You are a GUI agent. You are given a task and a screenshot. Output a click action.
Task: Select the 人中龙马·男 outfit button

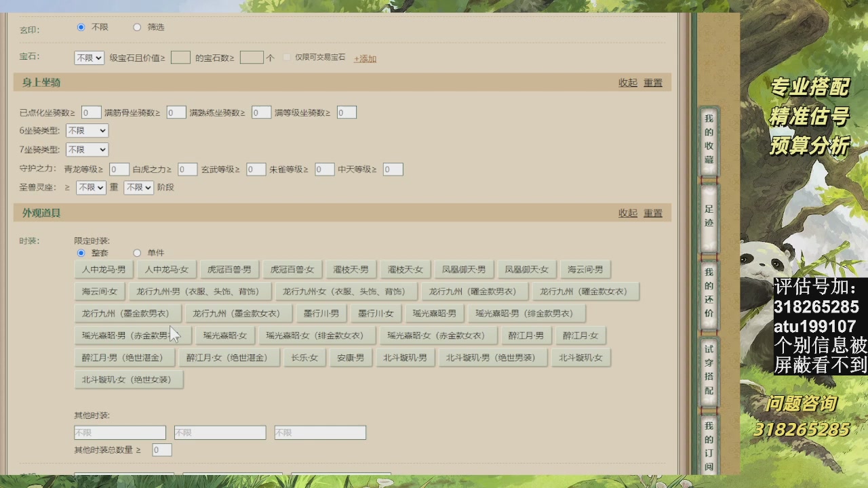[104, 270]
